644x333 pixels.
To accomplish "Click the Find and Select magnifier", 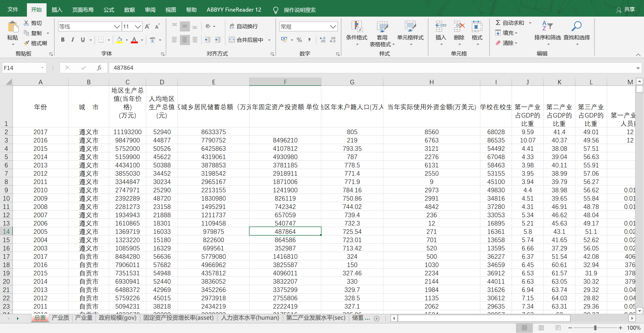I will (x=576, y=26).
